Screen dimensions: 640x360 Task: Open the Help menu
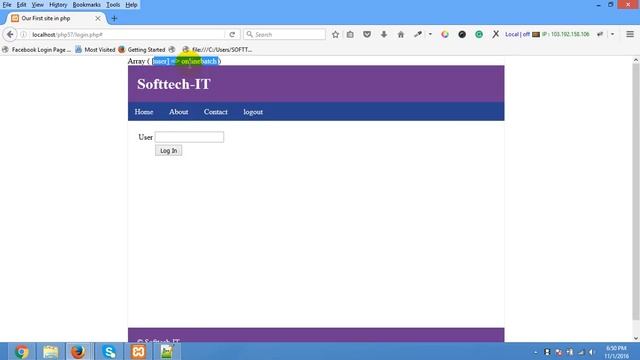(x=131, y=5)
